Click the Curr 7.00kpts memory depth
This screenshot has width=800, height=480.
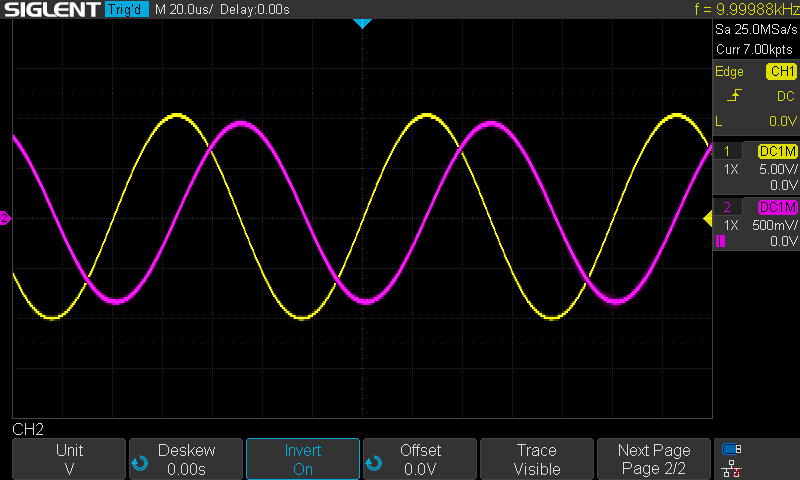754,49
